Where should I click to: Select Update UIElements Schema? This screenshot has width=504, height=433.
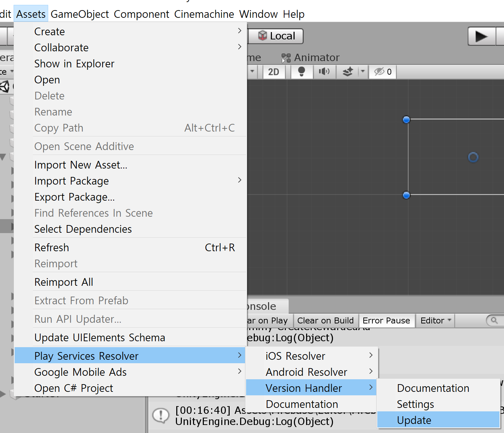[131, 337]
